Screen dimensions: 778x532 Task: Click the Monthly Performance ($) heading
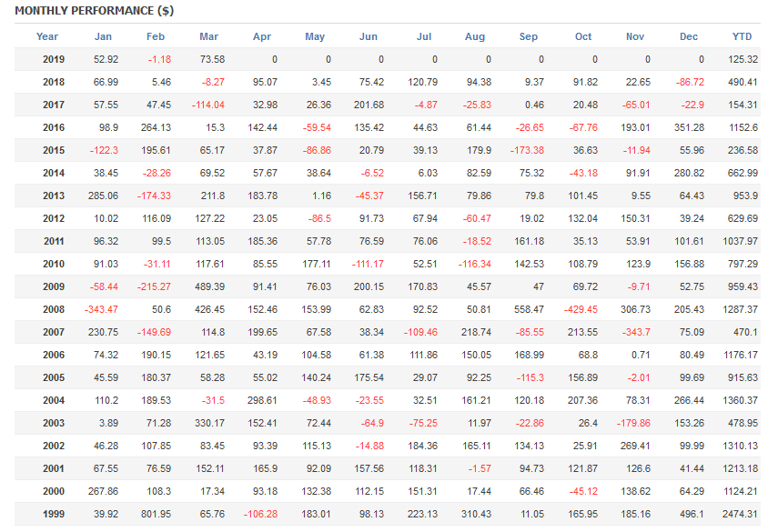pos(94,11)
